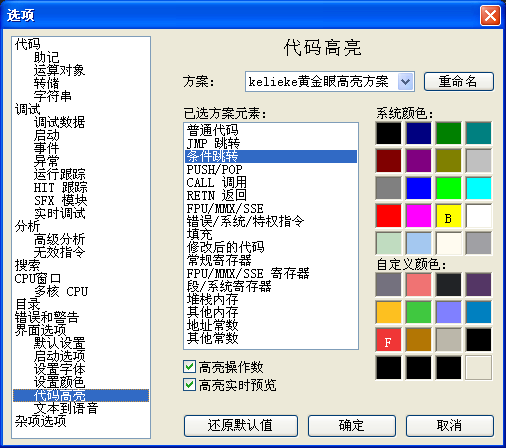Select RETN 返回 in the element list

(x=271, y=195)
